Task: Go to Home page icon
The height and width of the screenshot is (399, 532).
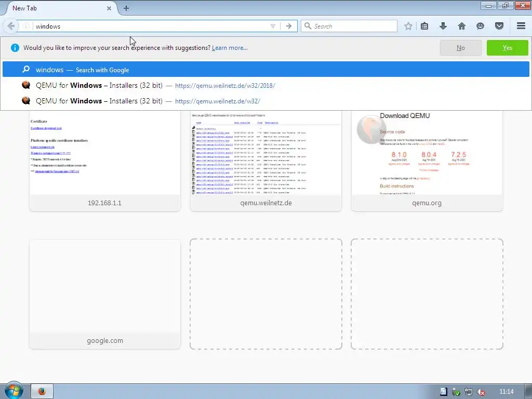Action: (x=462, y=26)
